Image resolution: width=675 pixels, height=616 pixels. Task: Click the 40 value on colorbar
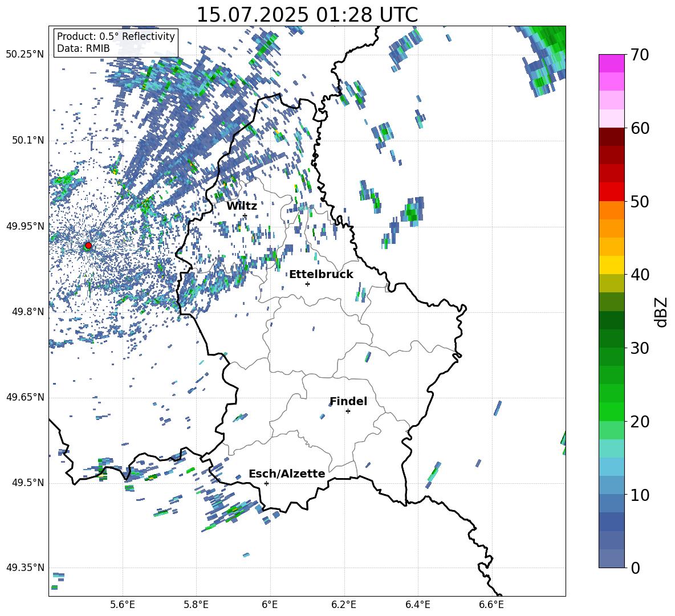[x=640, y=275]
